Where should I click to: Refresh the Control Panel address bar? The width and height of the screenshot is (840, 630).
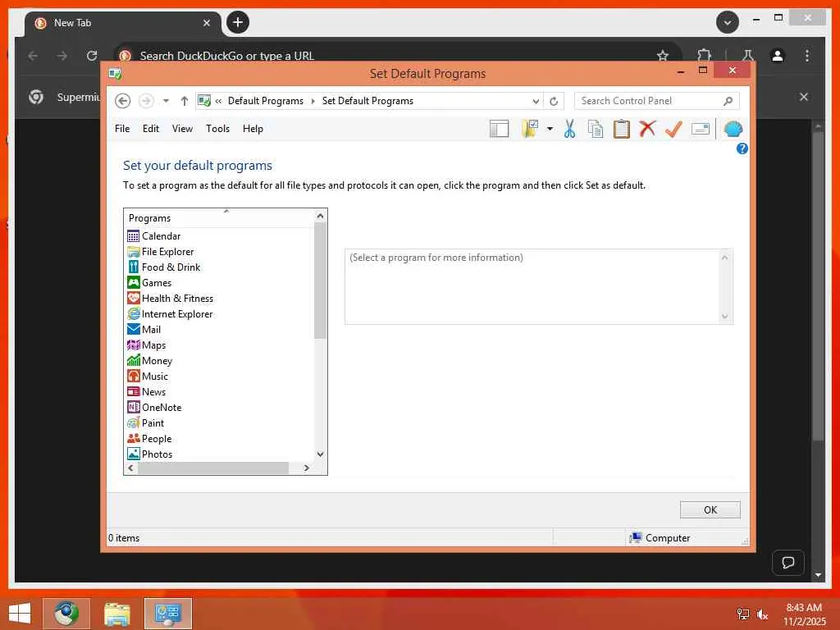[554, 101]
